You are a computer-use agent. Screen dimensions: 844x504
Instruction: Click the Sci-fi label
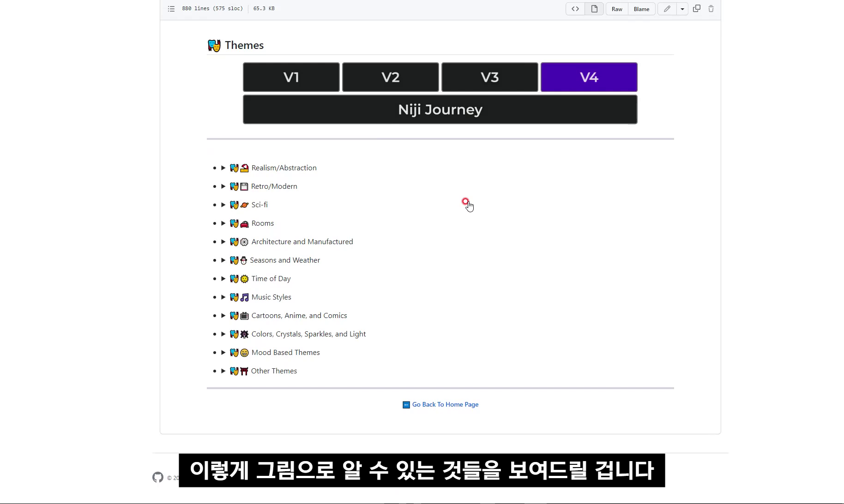[x=259, y=205]
